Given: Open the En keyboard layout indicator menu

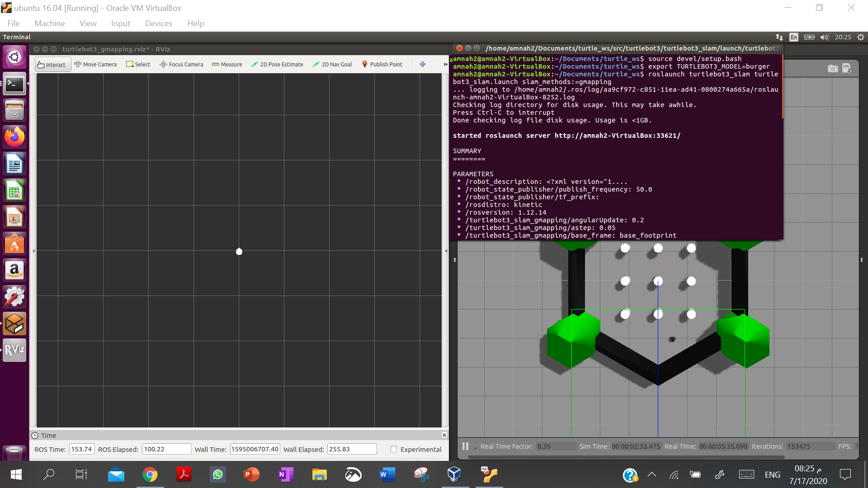Looking at the screenshot, I should [794, 37].
